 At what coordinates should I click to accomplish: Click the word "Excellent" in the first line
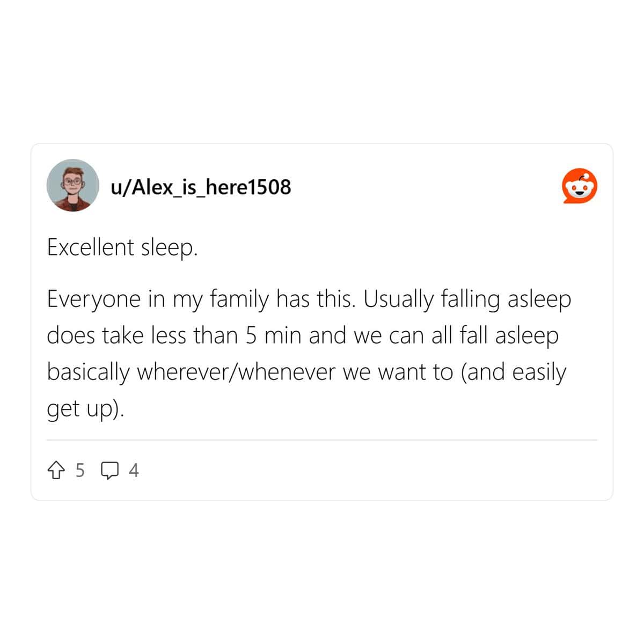click(x=91, y=247)
